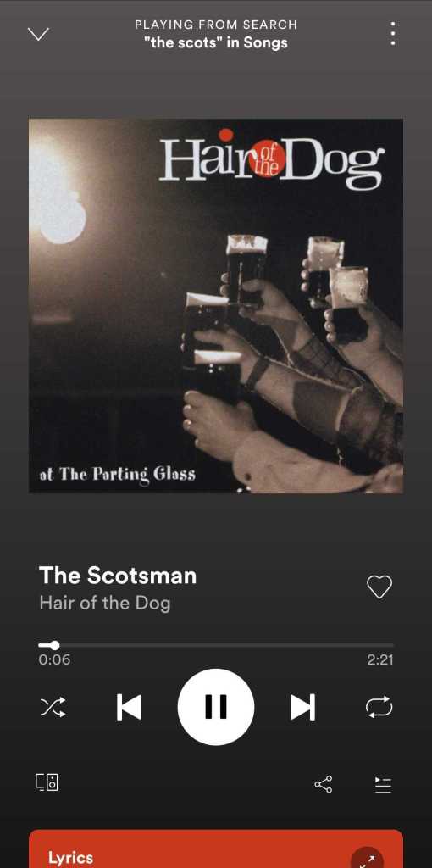Image resolution: width=432 pixels, height=868 pixels.
Task: Collapse the now playing view with chevron
Action: click(38, 34)
